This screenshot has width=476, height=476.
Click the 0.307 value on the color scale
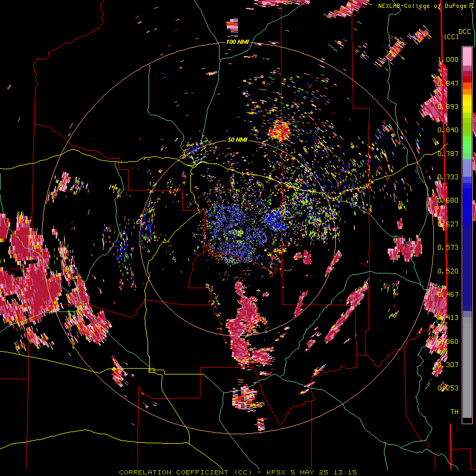pos(448,364)
